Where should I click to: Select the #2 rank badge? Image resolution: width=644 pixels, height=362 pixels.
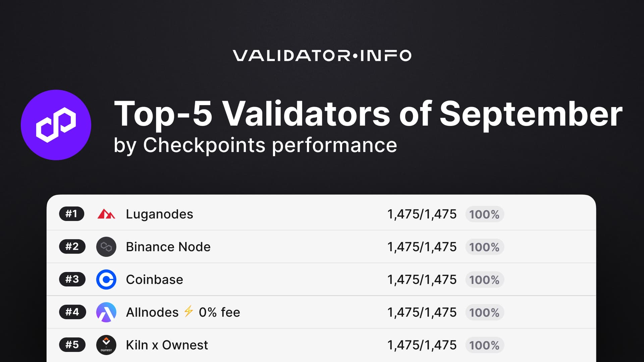(72, 247)
